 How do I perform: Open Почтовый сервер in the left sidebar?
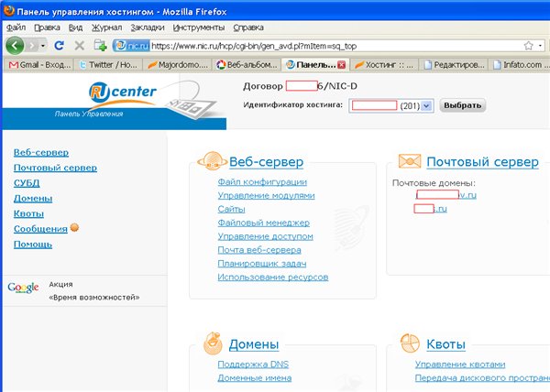point(55,169)
